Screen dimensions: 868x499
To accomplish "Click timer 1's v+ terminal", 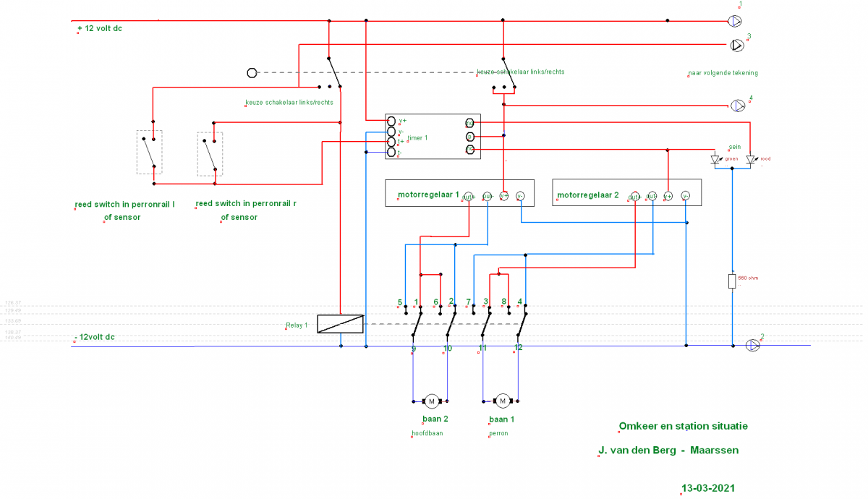I will [391, 121].
